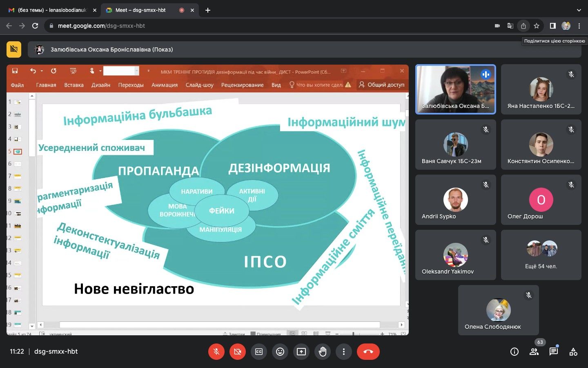Click Заметки button in PowerPoint status bar
The height and width of the screenshot is (368, 588).
[x=234, y=334]
